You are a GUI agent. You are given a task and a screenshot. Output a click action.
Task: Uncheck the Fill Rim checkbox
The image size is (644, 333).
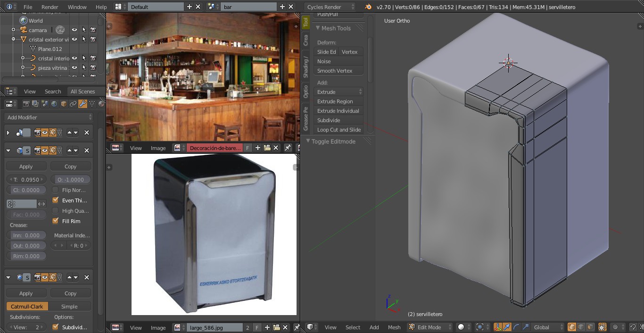click(x=55, y=221)
